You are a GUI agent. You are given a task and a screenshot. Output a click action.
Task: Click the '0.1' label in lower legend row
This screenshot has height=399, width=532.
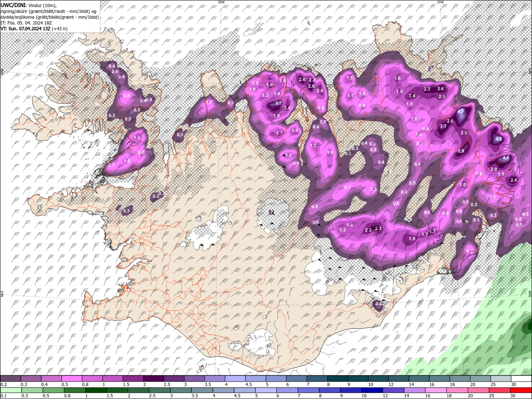pos(3,396)
